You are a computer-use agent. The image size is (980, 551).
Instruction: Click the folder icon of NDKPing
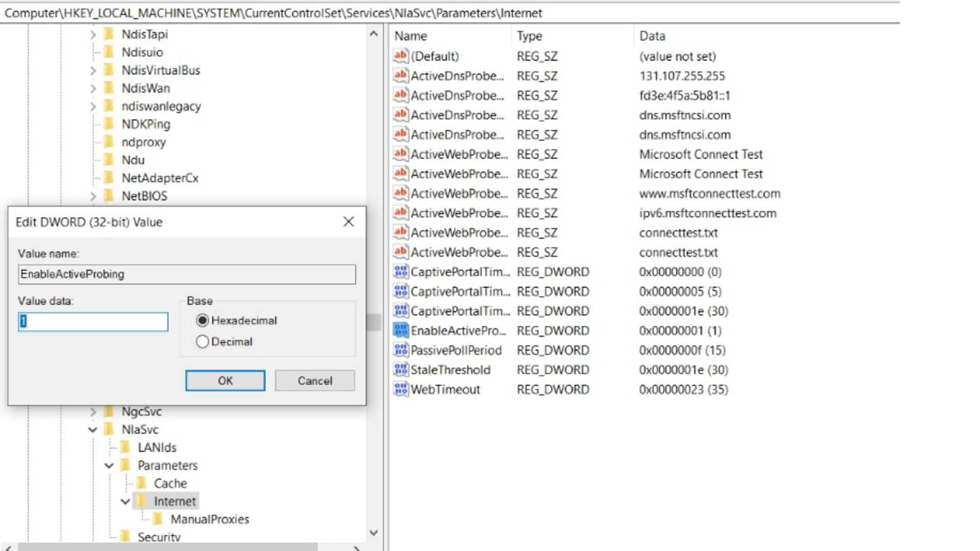109,124
